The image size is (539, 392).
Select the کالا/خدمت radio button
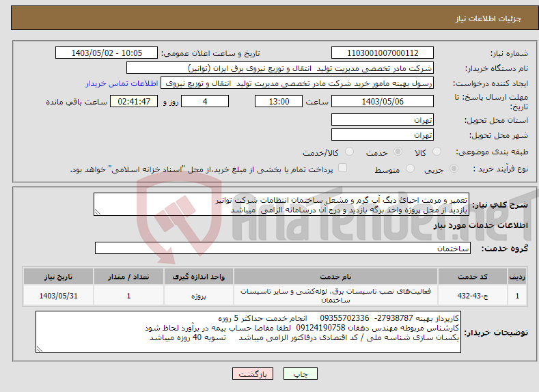tap(349, 152)
